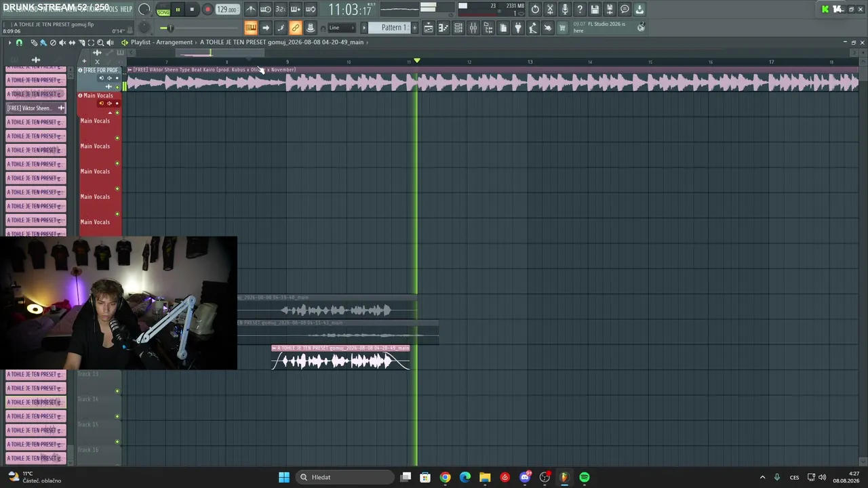Viewport: 868px width, 488px height.
Task: Open the playlist options menu arrow
Action: [9, 42]
